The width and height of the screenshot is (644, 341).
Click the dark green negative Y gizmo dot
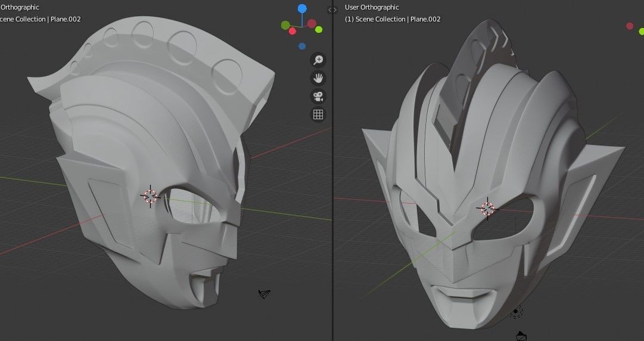tap(285, 26)
